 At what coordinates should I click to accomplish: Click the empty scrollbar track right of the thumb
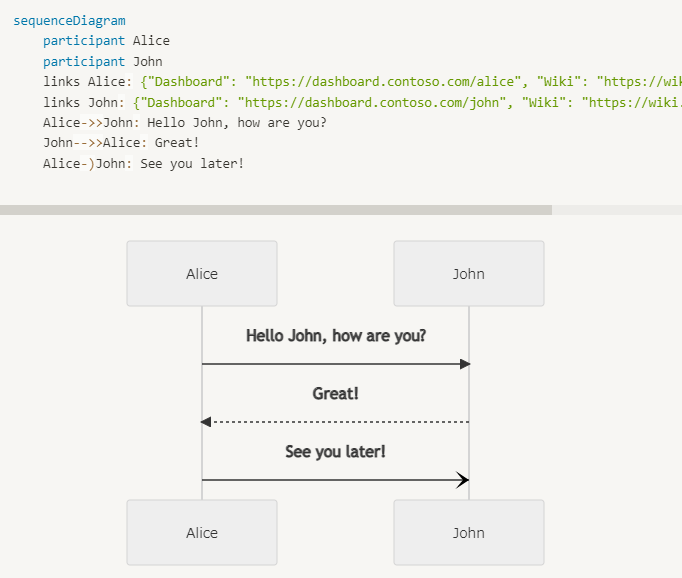click(x=616, y=210)
